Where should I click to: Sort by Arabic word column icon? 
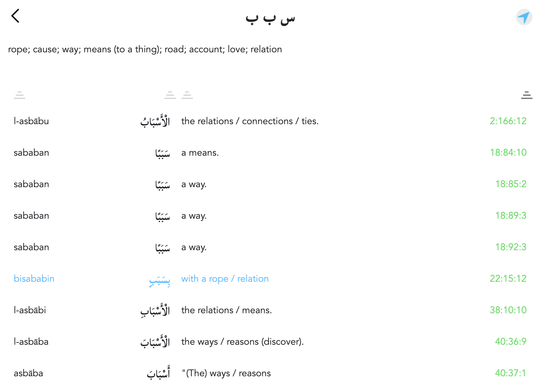pos(170,95)
